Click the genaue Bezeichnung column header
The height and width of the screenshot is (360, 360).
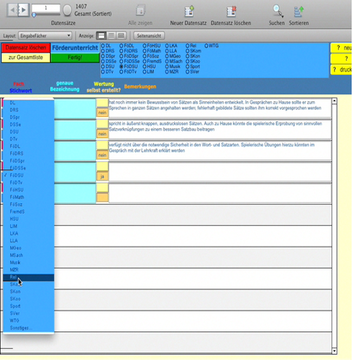coord(65,86)
